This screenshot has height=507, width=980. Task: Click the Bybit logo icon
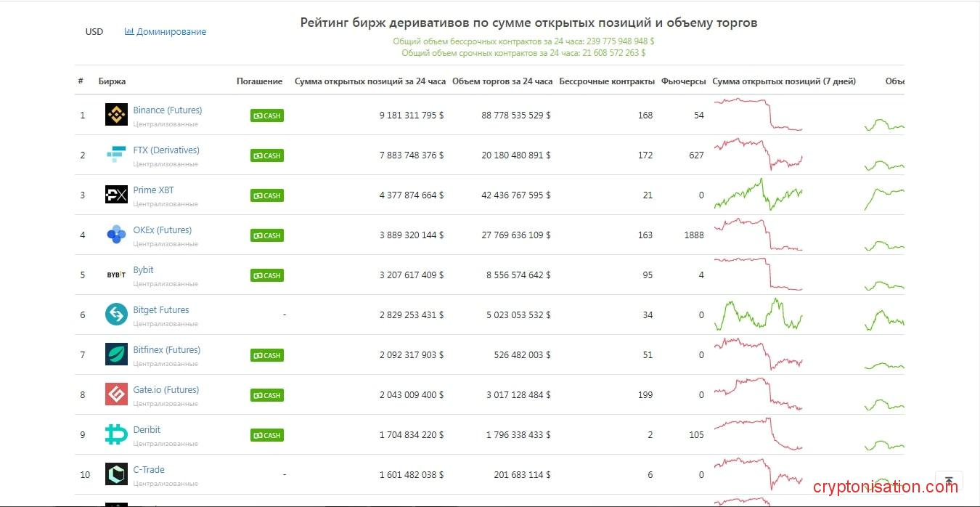pyautogui.click(x=116, y=275)
